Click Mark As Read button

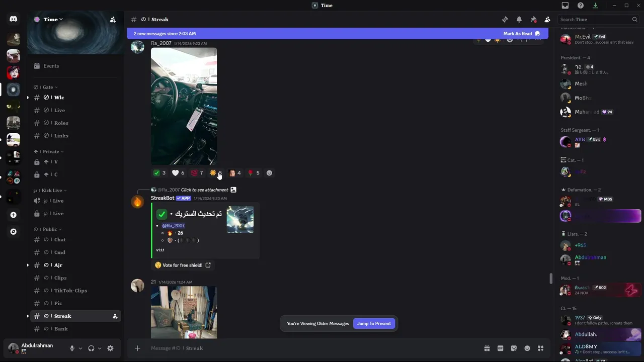point(521,34)
